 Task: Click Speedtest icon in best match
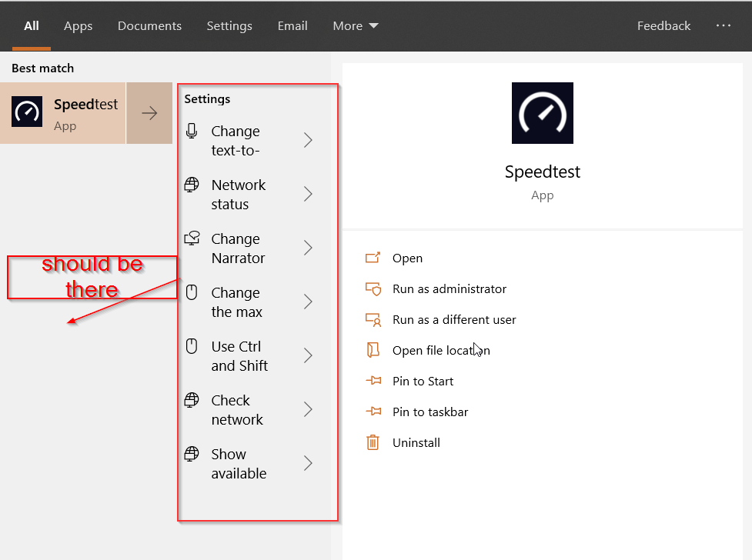27,112
